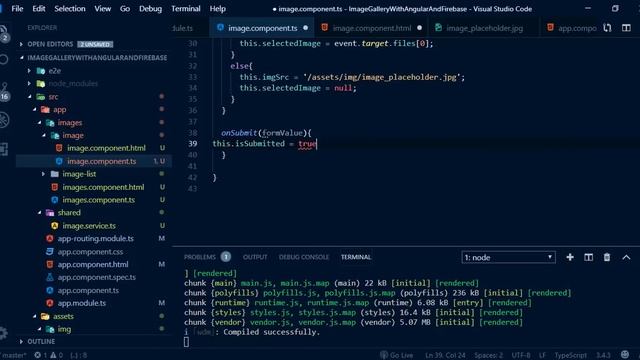The image size is (640, 360).
Task: Open Extensions view in activity bar
Action: [4, 149]
